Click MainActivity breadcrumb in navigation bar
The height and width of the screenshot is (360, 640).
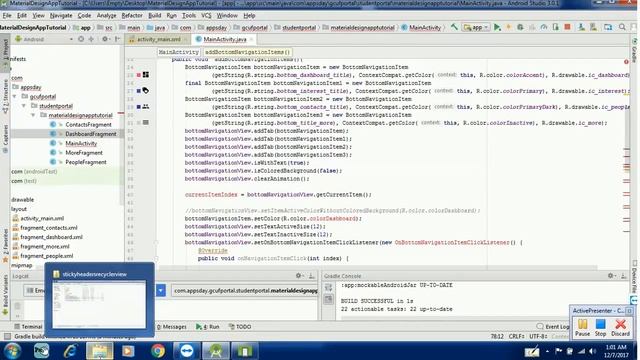tap(422, 27)
